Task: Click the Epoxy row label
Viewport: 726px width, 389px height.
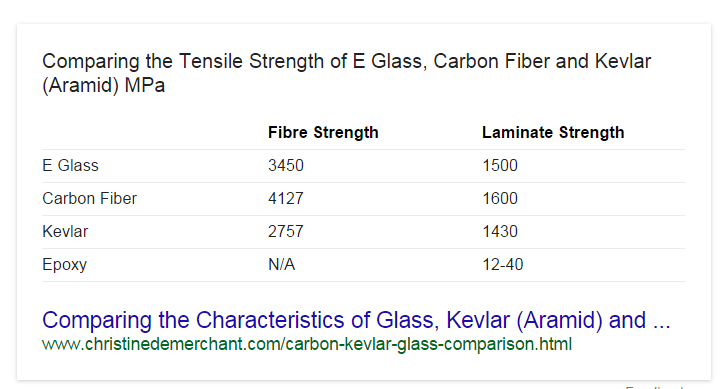Action: 64,265
